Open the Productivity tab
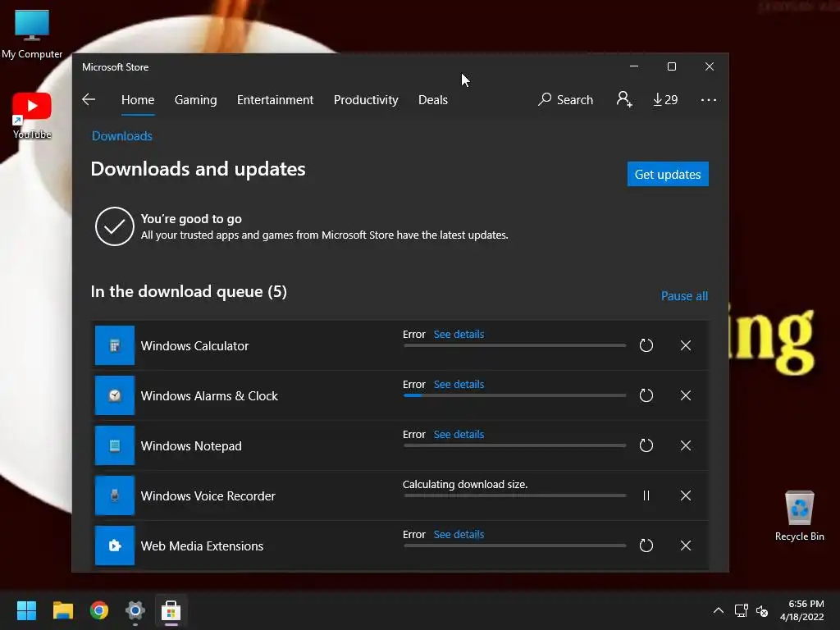Viewport: 840px width, 630px height. (x=366, y=99)
